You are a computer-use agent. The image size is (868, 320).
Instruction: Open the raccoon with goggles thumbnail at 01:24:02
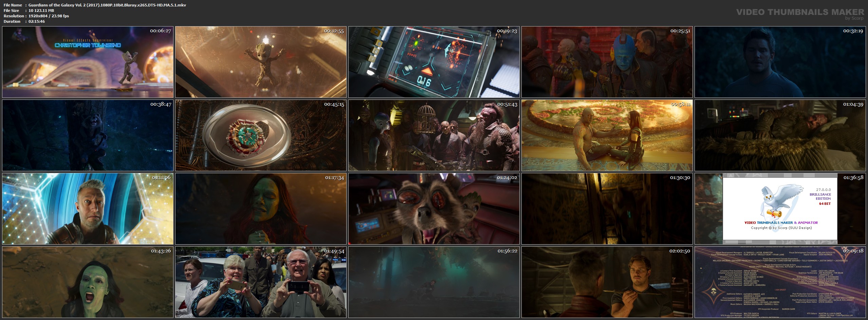click(x=434, y=209)
